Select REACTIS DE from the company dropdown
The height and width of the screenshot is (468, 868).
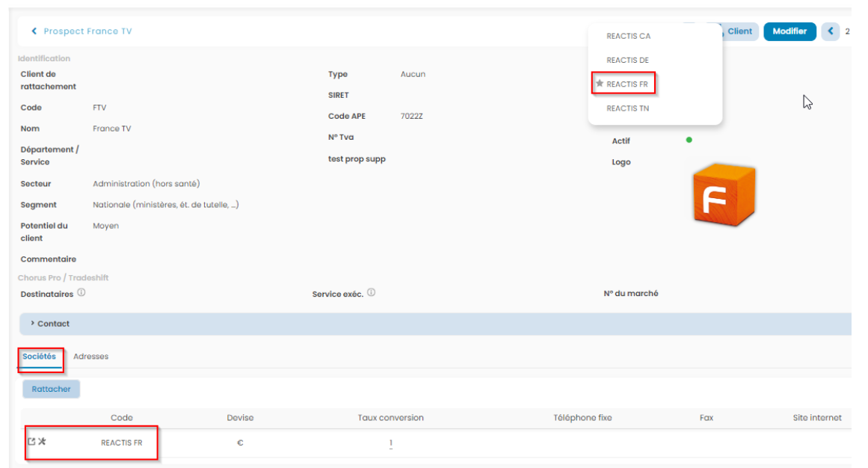click(x=627, y=60)
